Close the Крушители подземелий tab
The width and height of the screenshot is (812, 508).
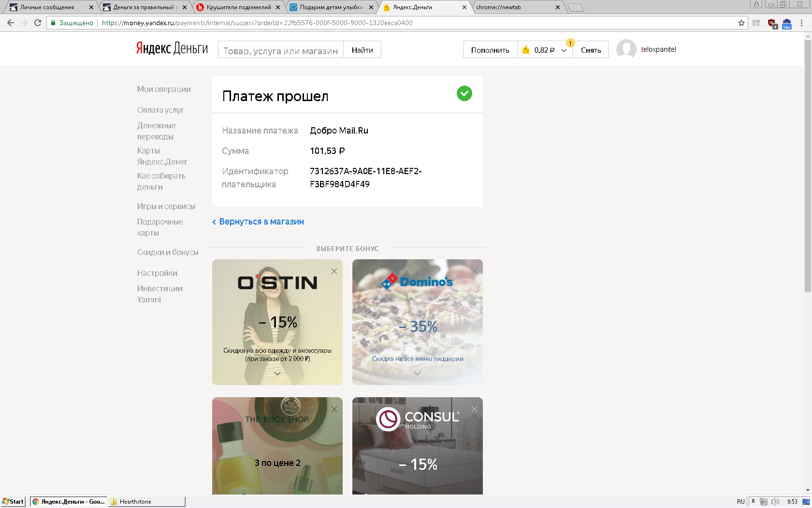point(278,7)
